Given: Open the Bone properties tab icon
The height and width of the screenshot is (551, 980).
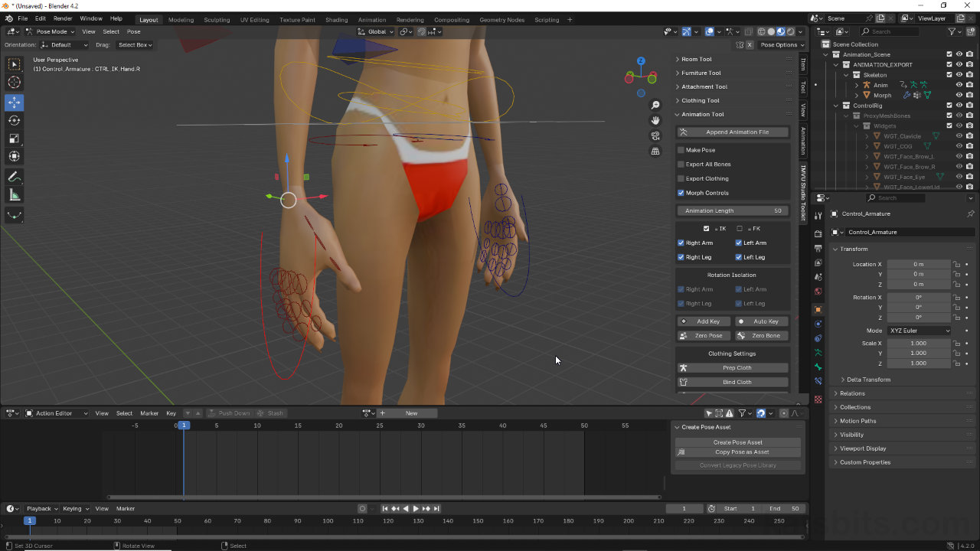Looking at the screenshot, I should tap(818, 367).
